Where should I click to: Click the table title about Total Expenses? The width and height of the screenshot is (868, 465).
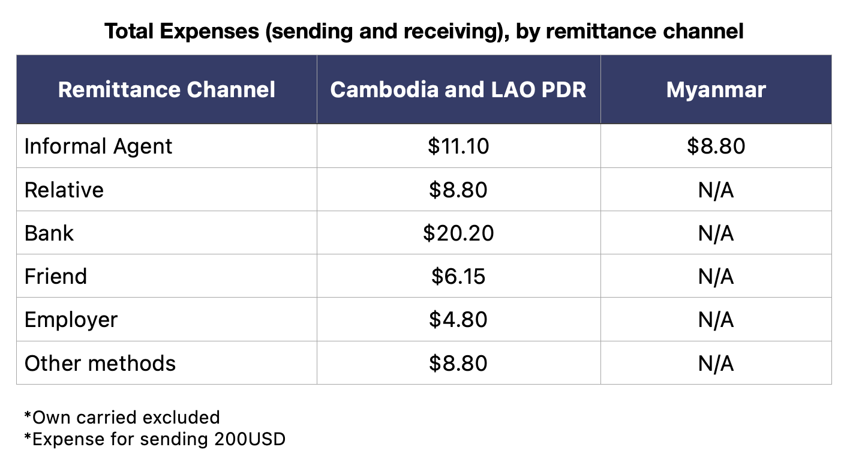click(x=424, y=31)
